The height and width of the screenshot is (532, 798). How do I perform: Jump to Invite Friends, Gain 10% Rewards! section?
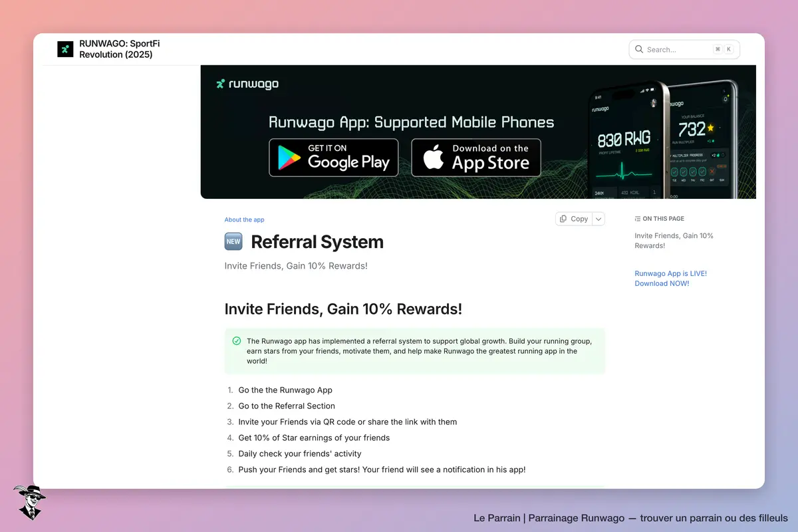674,241
